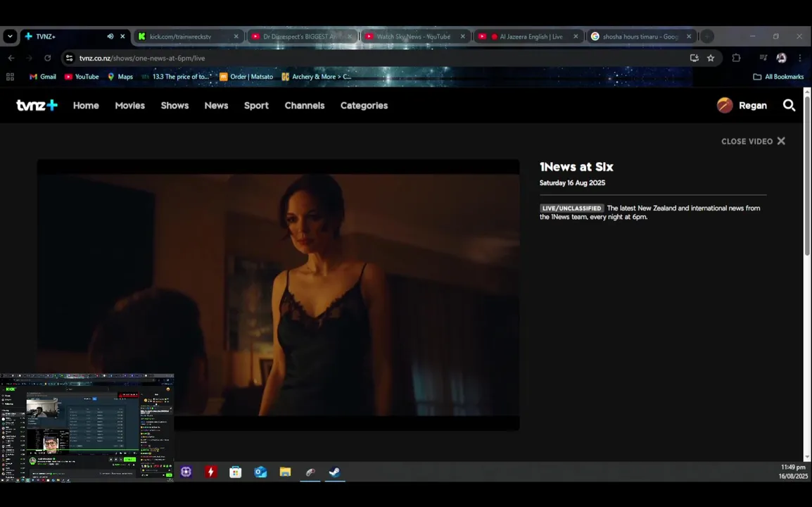Open the red lightning bolt taskbar app
The image size is (812, 507).
(210, 472)
